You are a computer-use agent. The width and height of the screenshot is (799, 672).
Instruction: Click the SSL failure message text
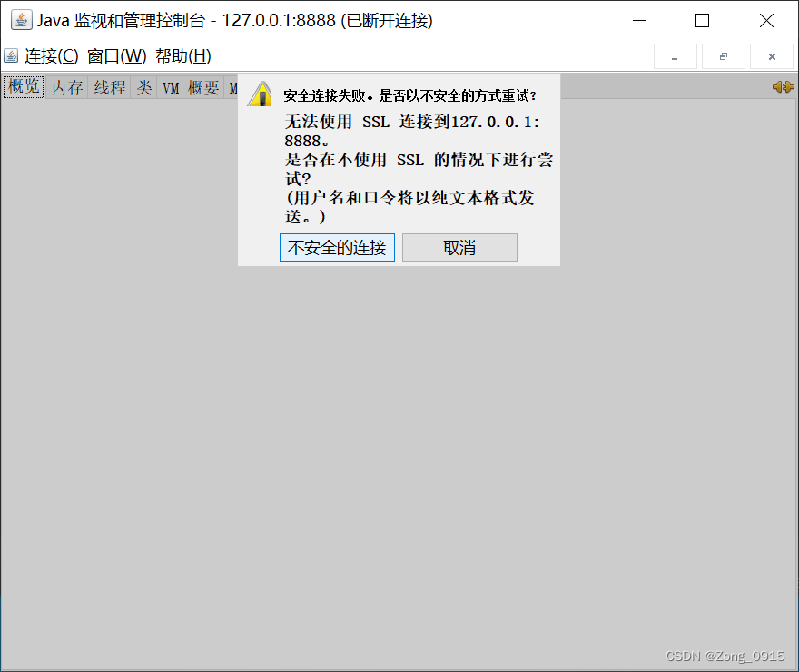click(409, 131)
